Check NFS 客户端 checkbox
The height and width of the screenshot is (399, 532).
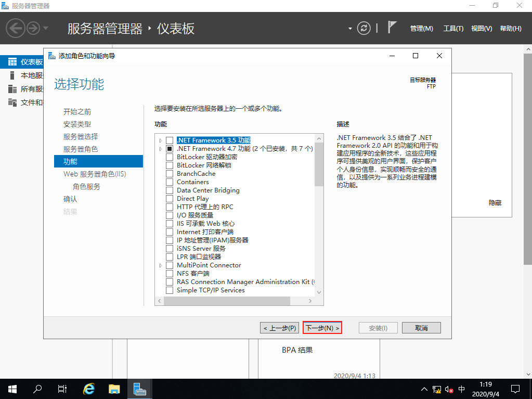tap(170, 274)
